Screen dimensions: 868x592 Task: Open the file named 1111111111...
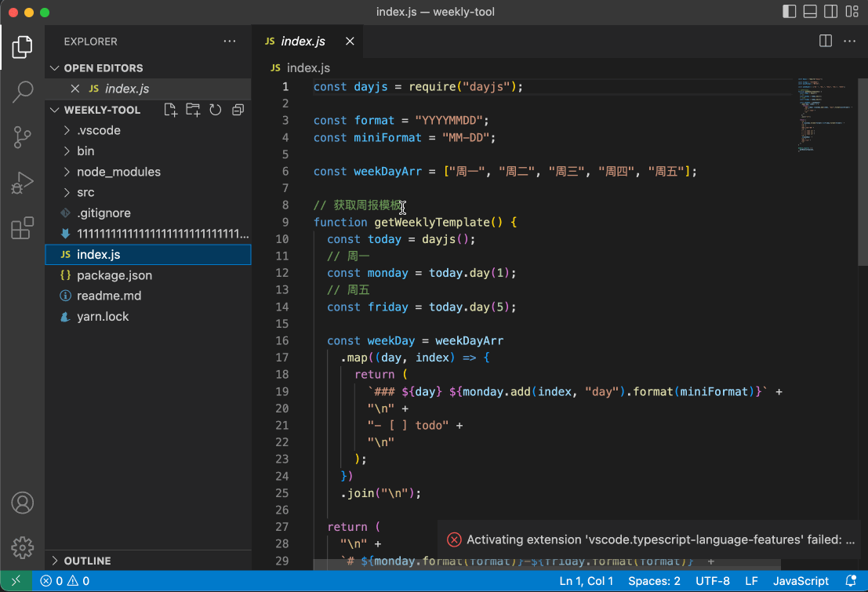(x=148, y=234)
